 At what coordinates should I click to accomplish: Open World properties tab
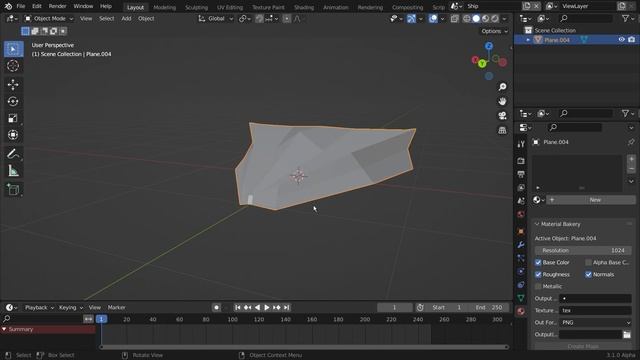pos(521,214)
